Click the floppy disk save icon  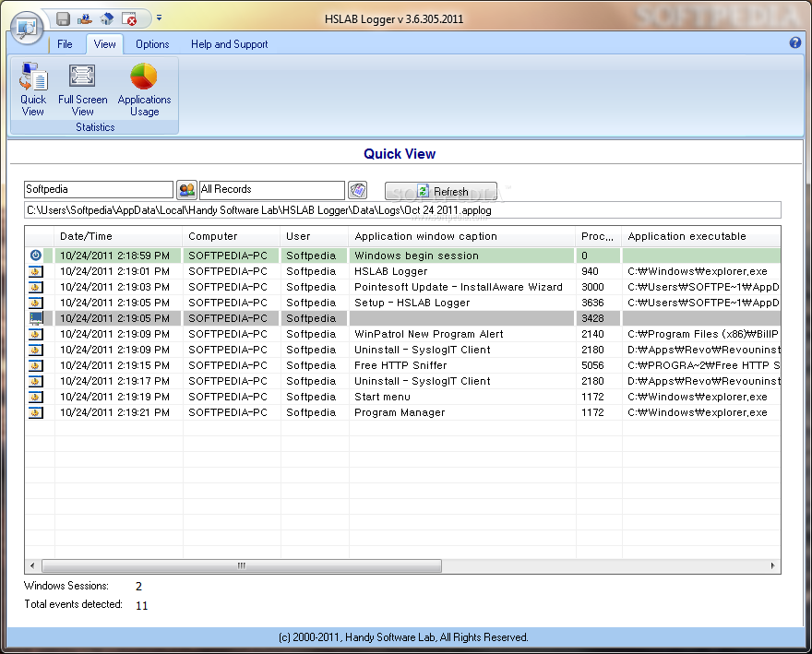(63, 19)
